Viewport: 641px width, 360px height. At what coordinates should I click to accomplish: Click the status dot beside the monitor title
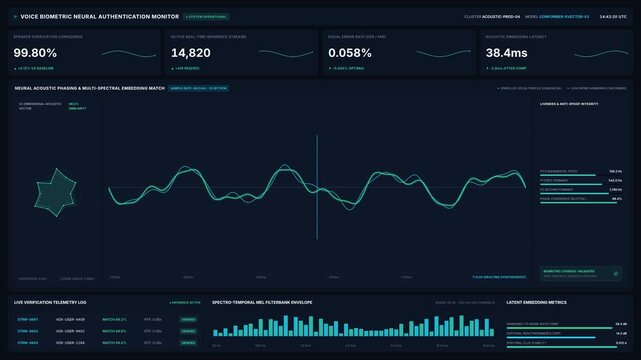point(15,17)
